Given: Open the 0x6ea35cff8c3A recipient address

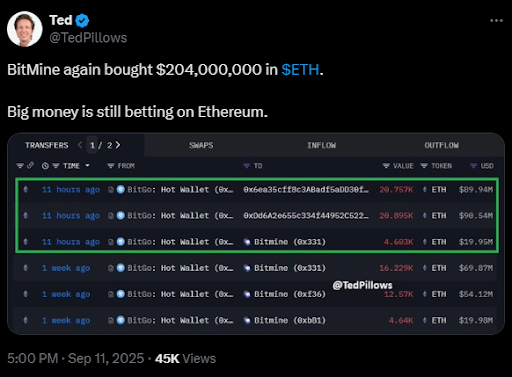Looking at the screenshot, I should 306,190.
